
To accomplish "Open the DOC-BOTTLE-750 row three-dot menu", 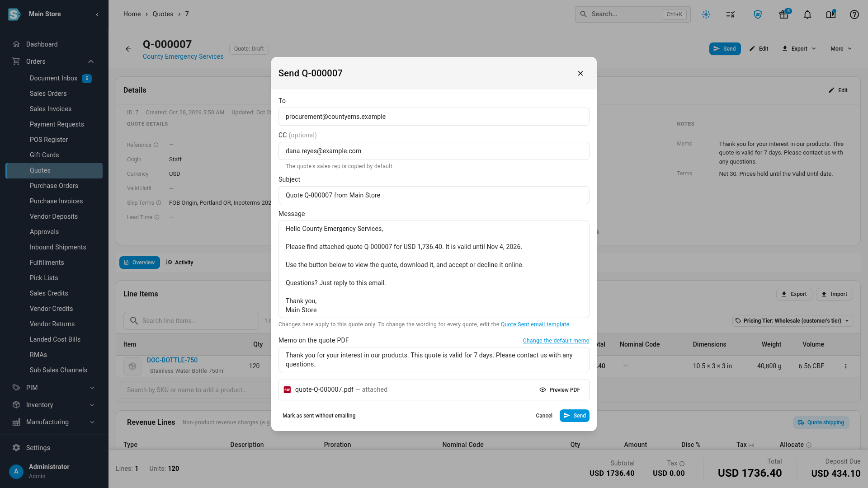I will (846, 366).
